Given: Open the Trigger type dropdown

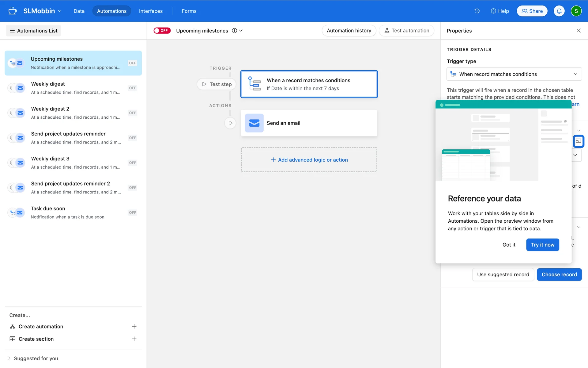Looking at the screenshot, I should pos(514,74).
